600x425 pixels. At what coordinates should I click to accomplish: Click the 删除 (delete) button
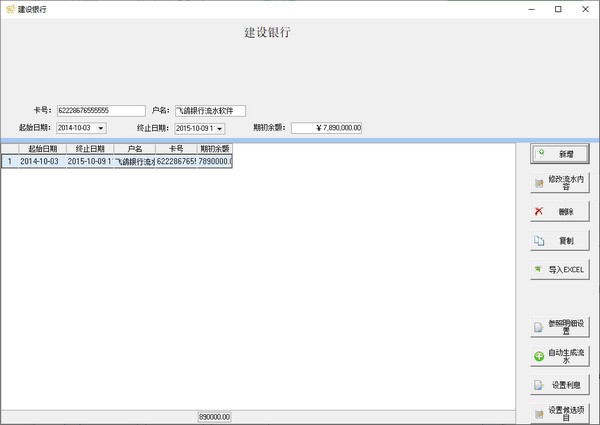[559, 211]
